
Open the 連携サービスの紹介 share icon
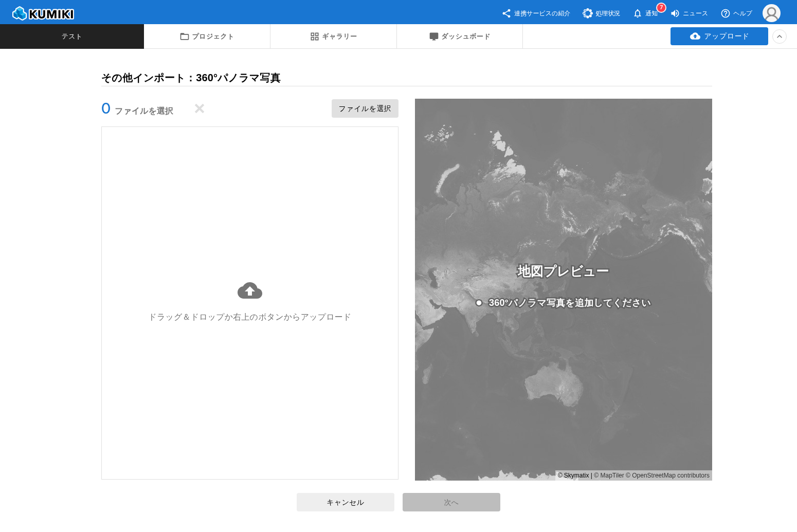[506, 13]
